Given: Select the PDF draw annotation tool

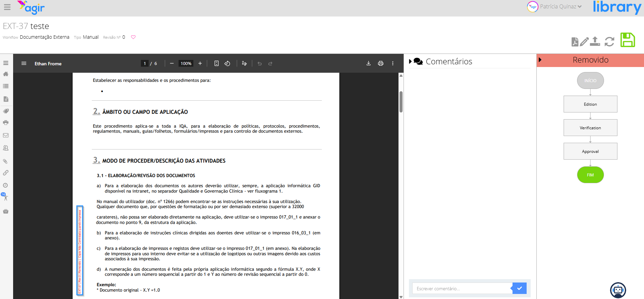Looking at the screenshot, I should pos(244,63).
